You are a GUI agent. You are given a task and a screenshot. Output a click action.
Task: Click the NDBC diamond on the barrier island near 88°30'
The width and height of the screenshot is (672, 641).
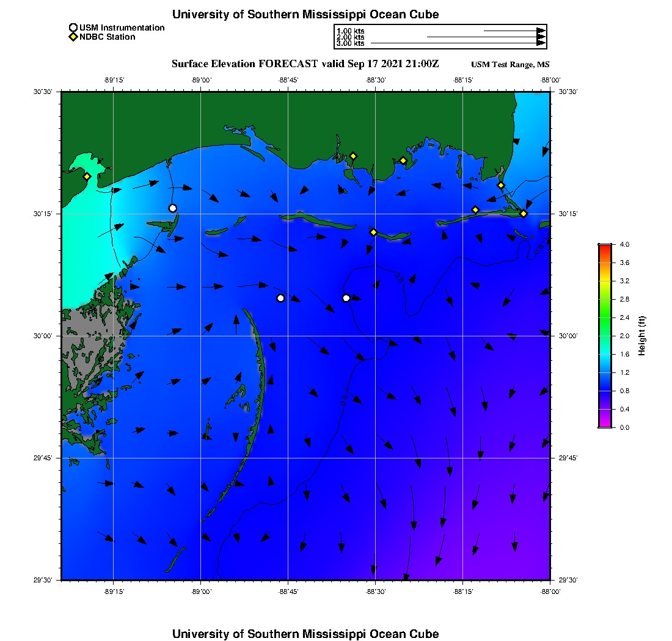tap(373, 232)
